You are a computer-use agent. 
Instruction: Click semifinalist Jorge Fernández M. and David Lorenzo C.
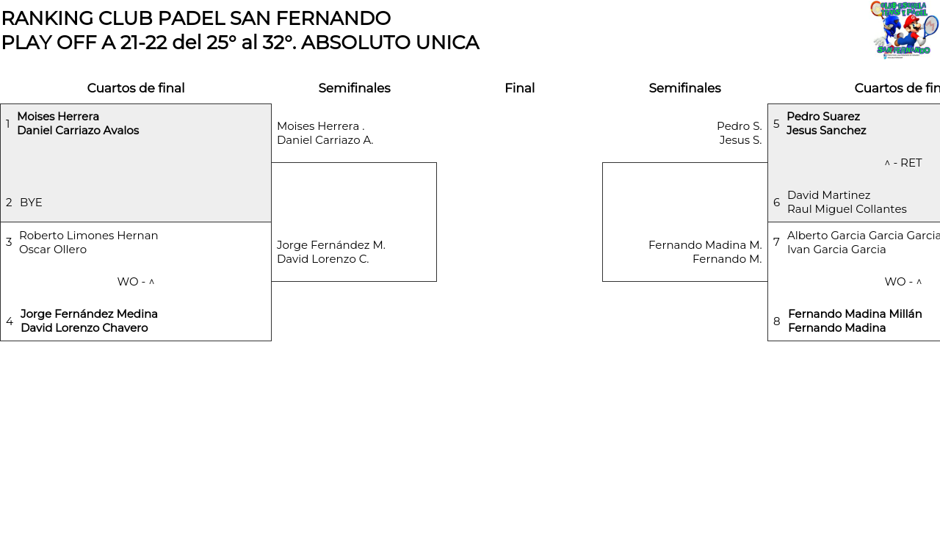tap(330, 252)
